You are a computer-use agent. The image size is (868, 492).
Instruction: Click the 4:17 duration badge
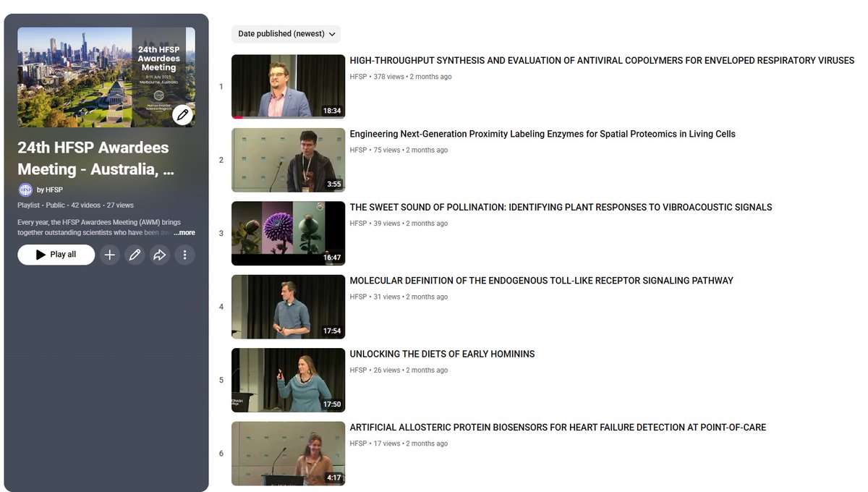click(334, 478)
